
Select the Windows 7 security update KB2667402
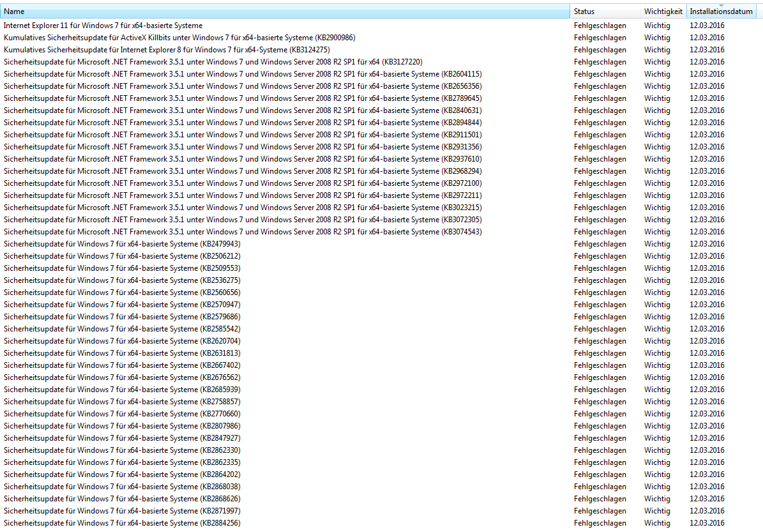[x=122, y=365]
